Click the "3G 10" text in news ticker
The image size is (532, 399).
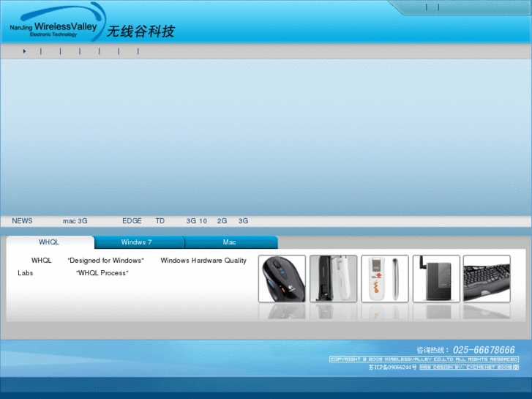(x=197, y=221)
